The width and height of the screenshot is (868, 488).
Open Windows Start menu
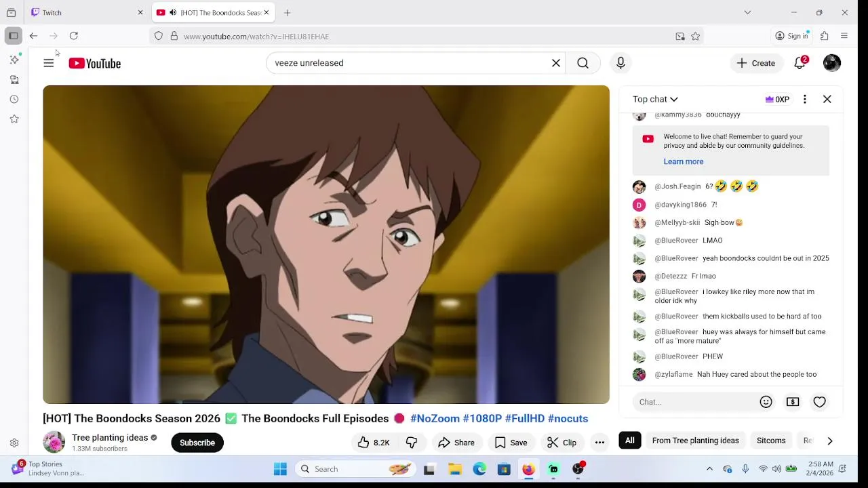(280, 469)
